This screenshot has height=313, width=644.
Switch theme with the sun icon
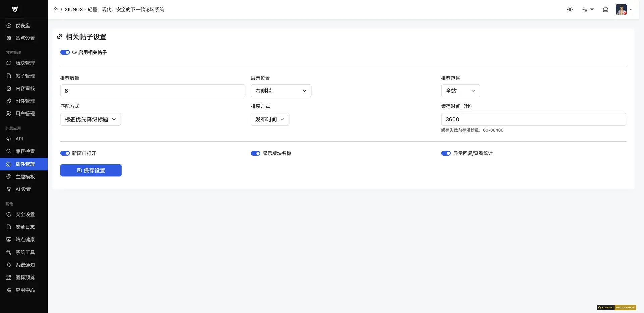coord(570,10)
